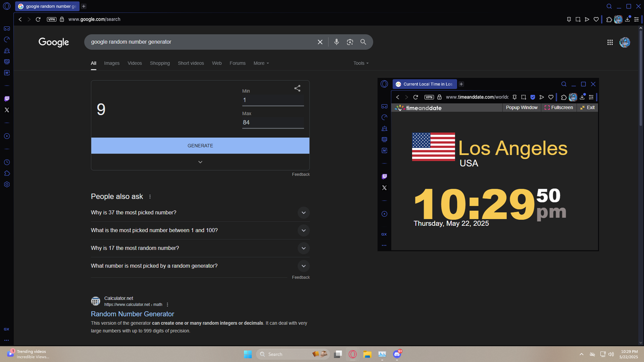The width and height of the screenshot is (644, 362).
Task: Click the Max value field
Action: 273,122
